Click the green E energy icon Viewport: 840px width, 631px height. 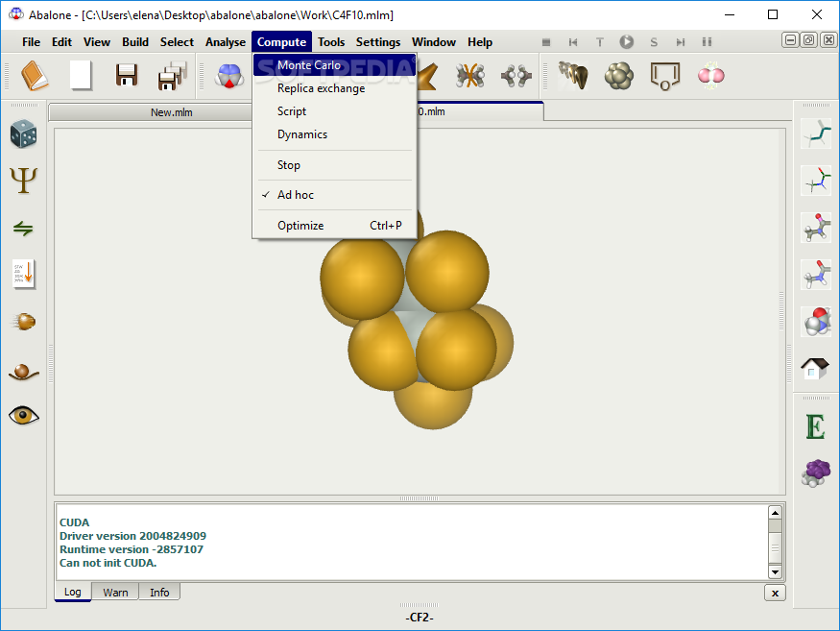pyautogui.click(x=815, y=426)
